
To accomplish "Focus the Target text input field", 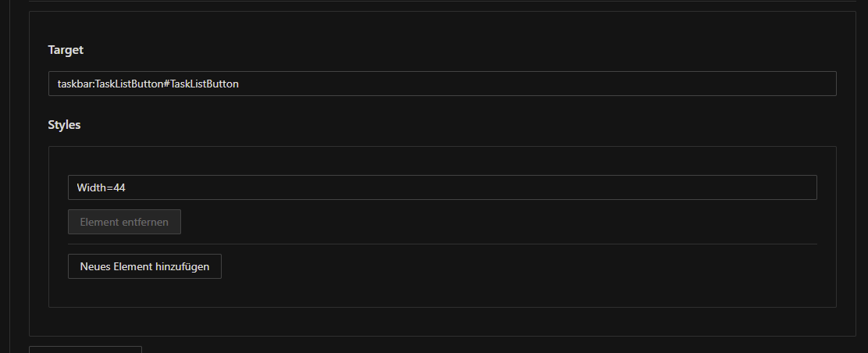I will [442, 84].
